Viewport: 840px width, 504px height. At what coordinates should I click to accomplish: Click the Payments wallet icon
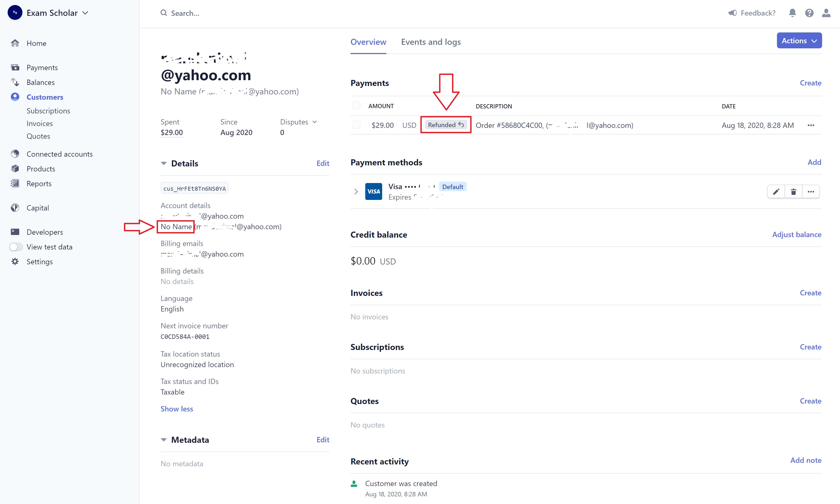(15, 67)
